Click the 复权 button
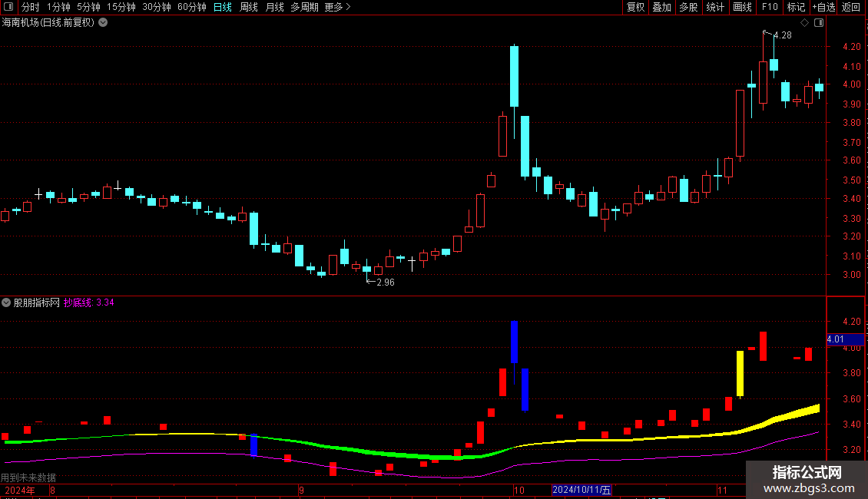 635,7
